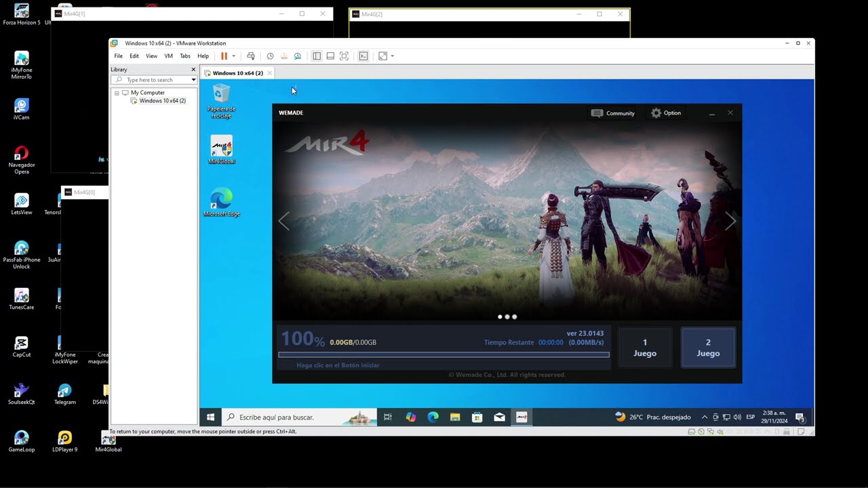This screenshot has height=488, width=868.
Task: Expand the power options dropdown arrow beside pause
Action: [x=233, y=56]
